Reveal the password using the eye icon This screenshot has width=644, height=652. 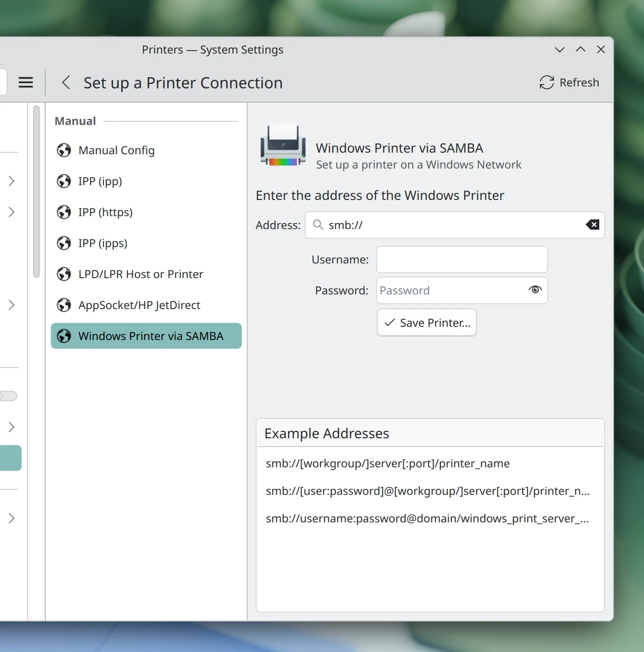[x=535, y=290]
